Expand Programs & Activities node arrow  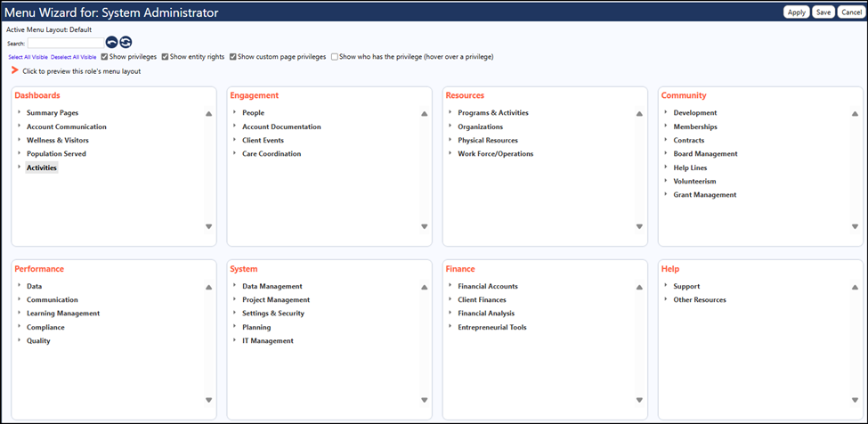click(450, 112)
